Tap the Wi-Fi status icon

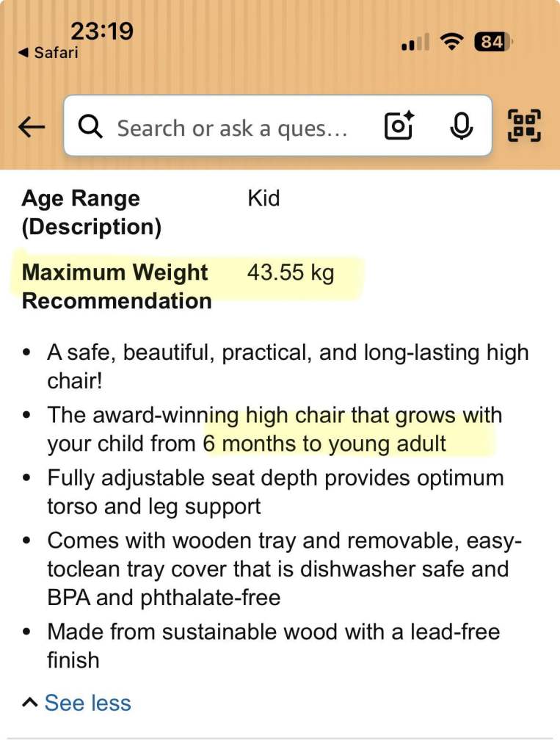(x=451, y=43)
